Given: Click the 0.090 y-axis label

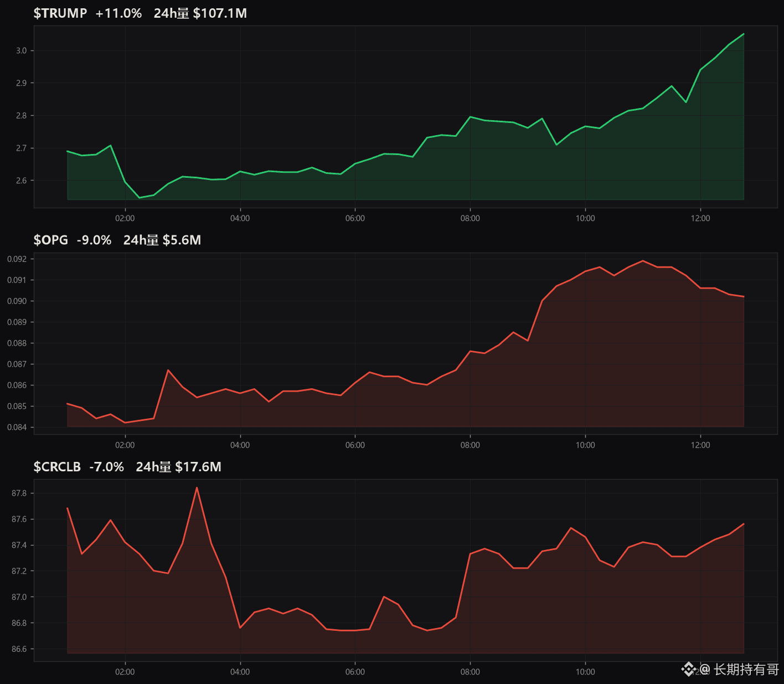Looking at the screenshot, I should [x=17, y=301].
